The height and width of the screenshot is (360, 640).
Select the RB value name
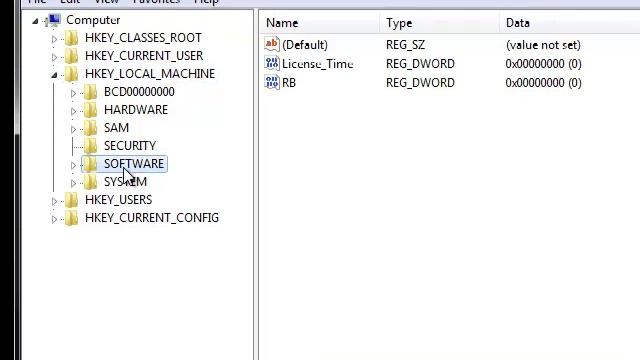pyautogui.click(x=289, y=83)
